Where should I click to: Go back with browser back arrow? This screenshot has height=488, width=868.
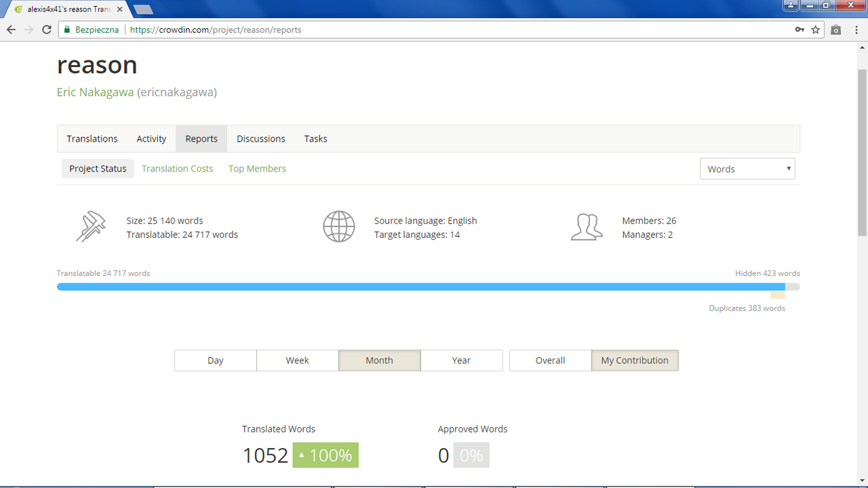[x=11, y=30]
